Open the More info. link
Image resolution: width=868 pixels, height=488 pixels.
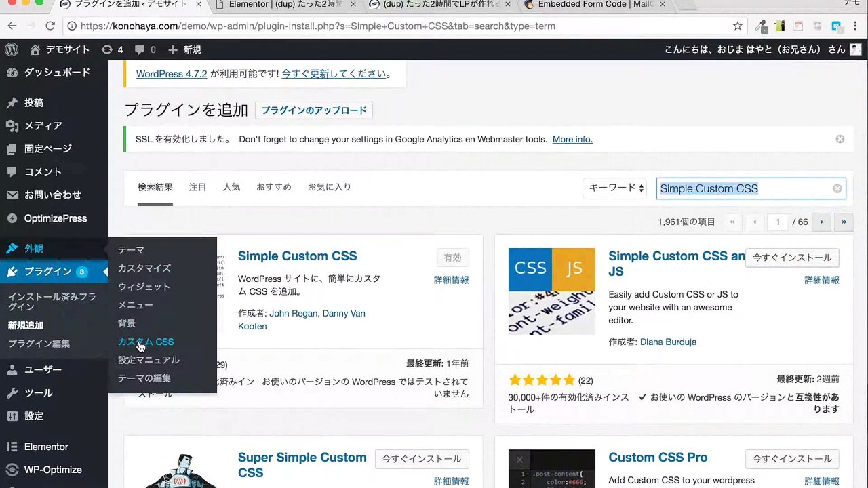tap(572, 139)
